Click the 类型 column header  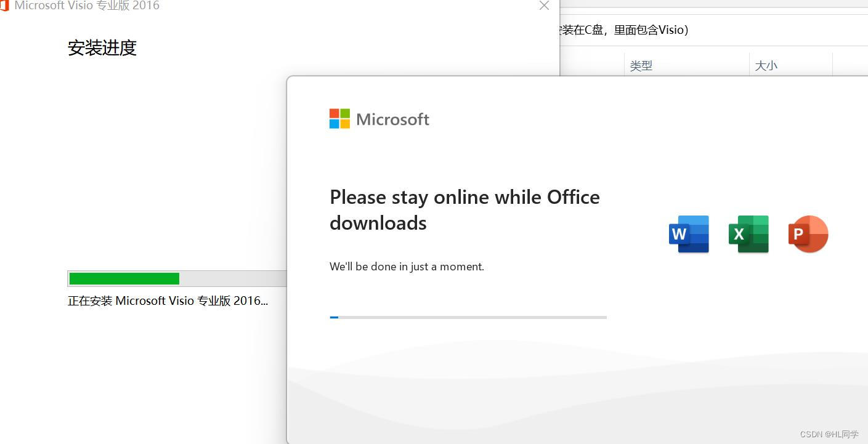(641, 65)
